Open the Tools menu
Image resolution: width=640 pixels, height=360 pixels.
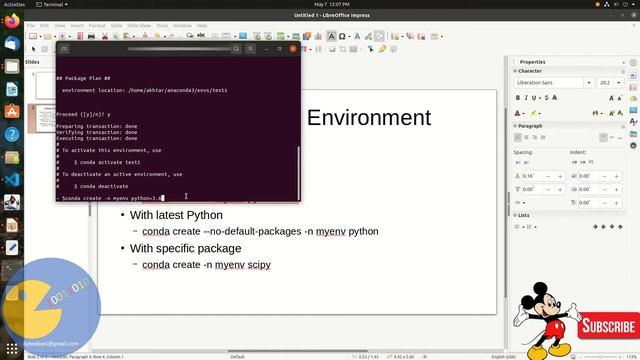[x=162, y=25]
